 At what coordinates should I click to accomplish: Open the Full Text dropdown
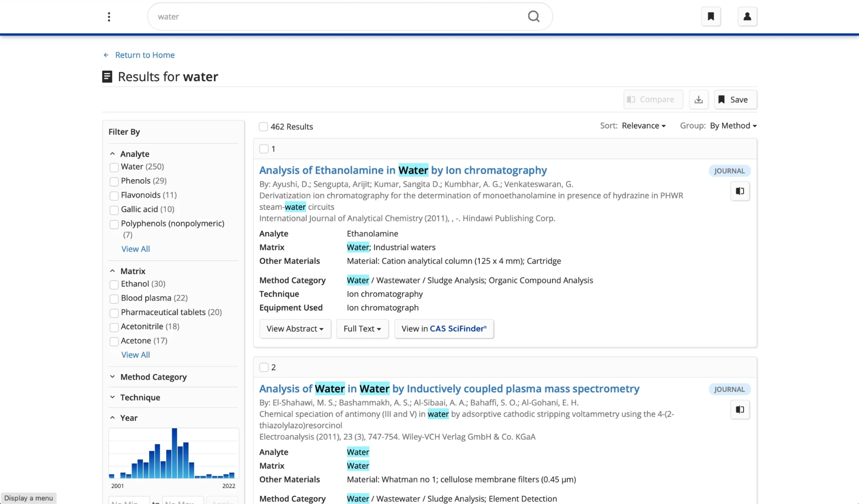362,329
